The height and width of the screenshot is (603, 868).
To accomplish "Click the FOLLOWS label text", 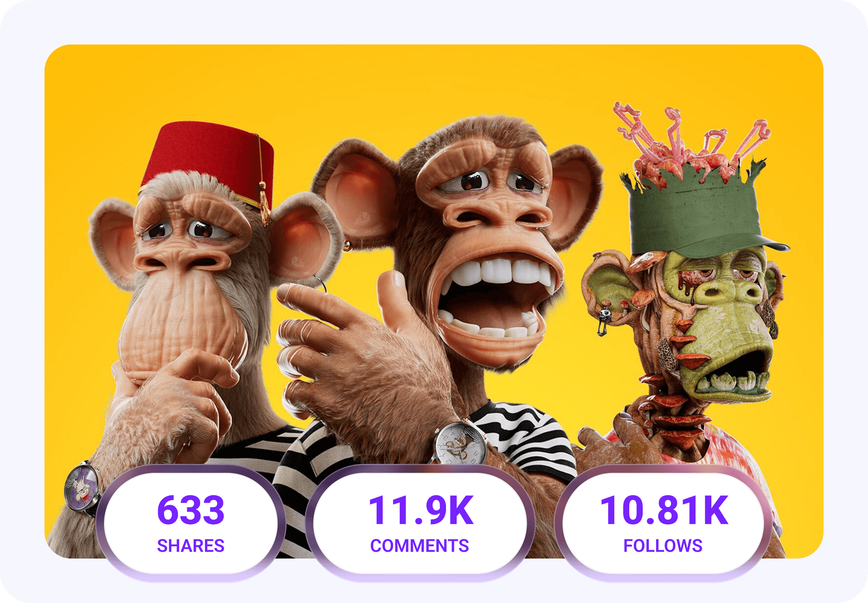I will (663, 546).
